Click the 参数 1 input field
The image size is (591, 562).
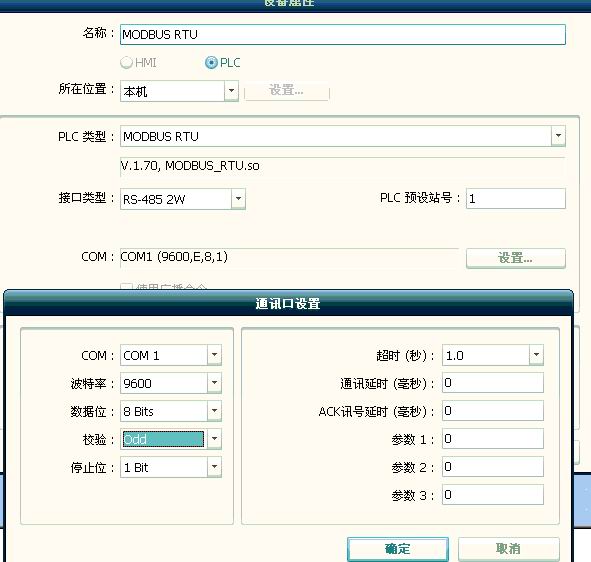point(493,438)
